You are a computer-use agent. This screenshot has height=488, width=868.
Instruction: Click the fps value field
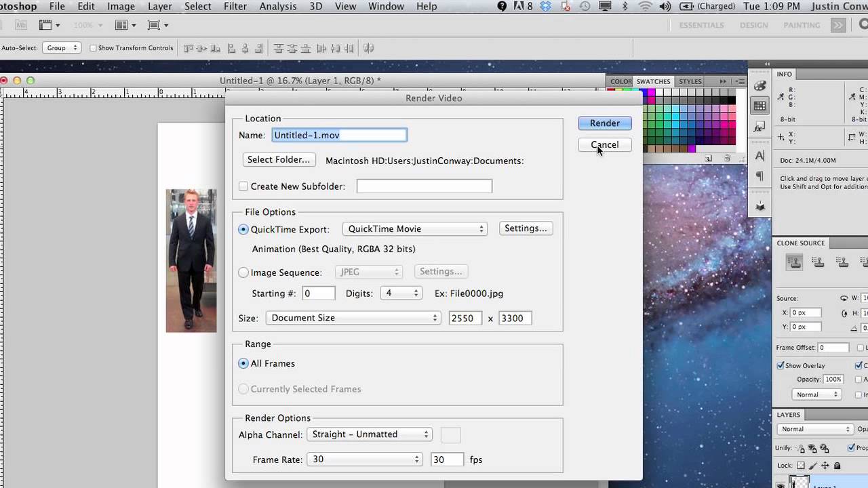447,460
